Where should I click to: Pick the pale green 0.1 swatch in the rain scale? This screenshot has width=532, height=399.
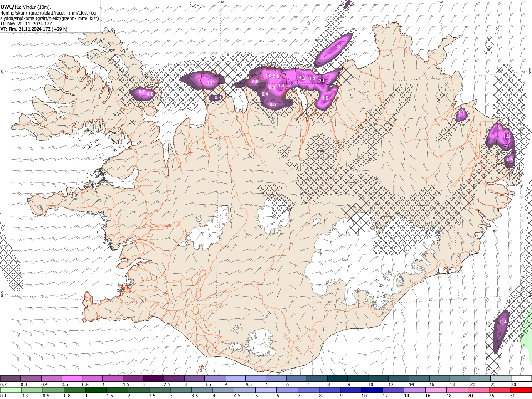pyautogui.click(x=11, y=390)
